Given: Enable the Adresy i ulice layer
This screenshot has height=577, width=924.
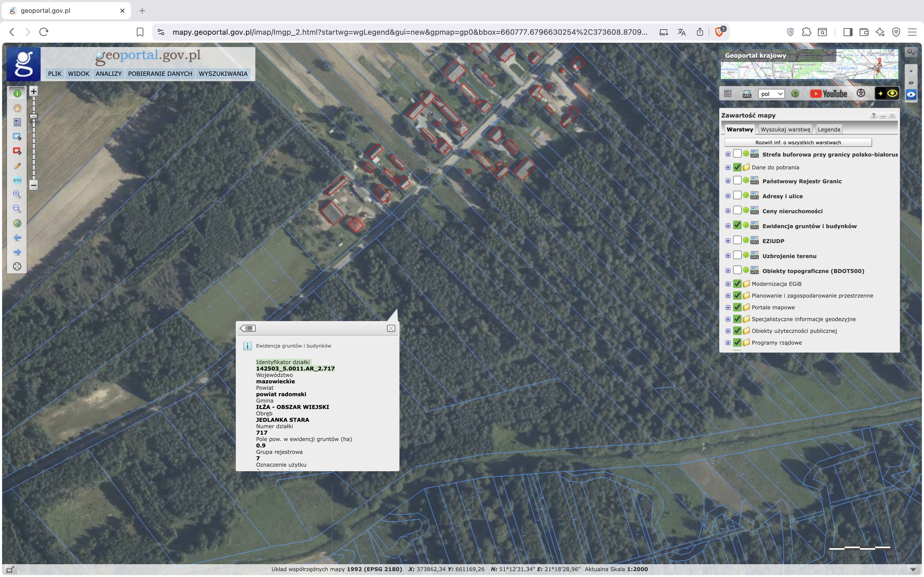Looking at the screenshot, I should pos(737,196).
